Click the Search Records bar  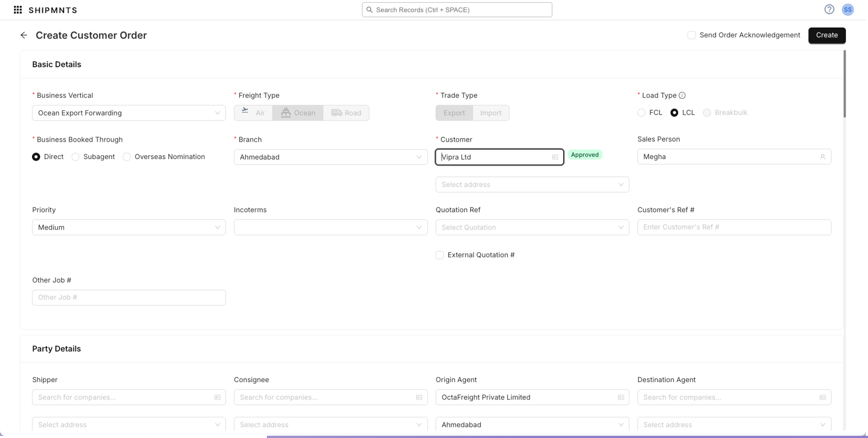point(457,10)
